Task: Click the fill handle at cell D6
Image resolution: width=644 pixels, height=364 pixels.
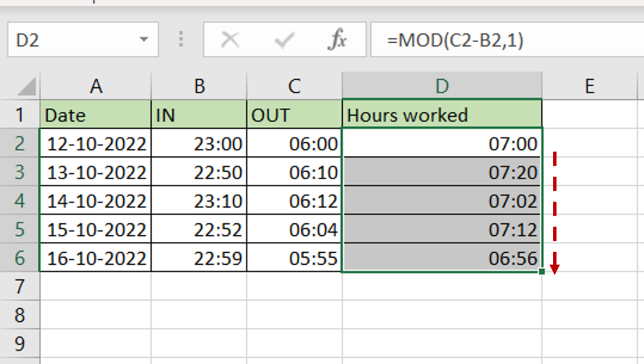Action: coord(541,271)
